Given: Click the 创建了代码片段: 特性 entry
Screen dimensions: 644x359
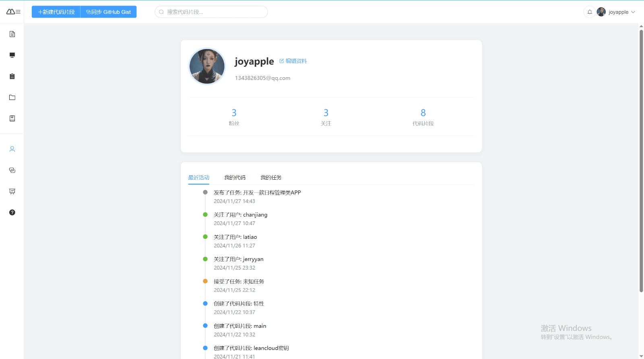Looking at the screenshot, I should pos(239,304).
